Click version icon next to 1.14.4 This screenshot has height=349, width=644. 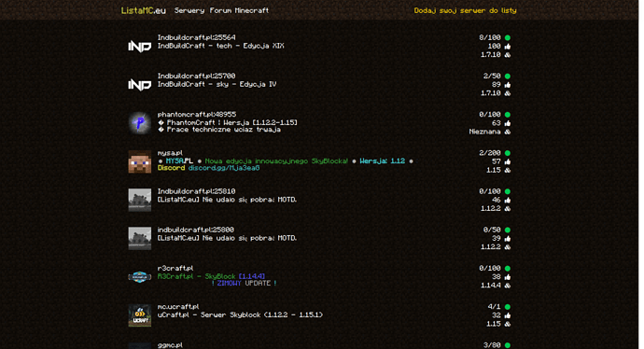click(x=508, y=286)
